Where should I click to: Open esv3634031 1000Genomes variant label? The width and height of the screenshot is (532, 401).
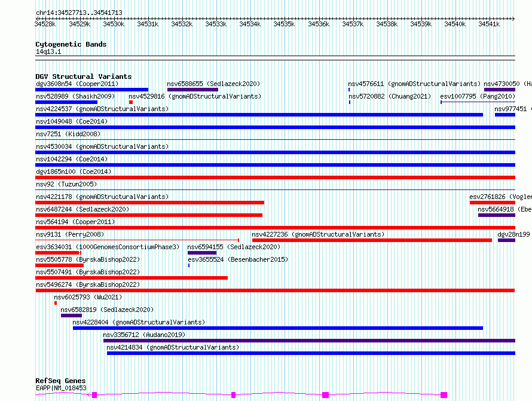point(108,247)
